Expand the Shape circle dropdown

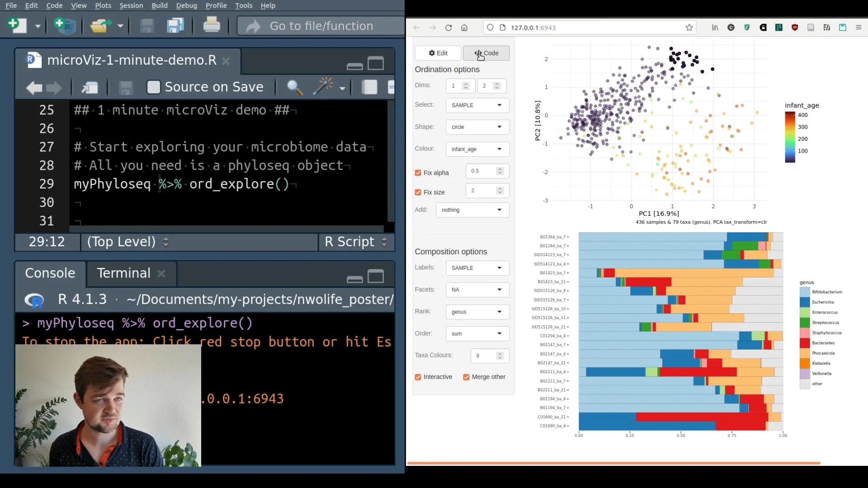click(477, 127)
